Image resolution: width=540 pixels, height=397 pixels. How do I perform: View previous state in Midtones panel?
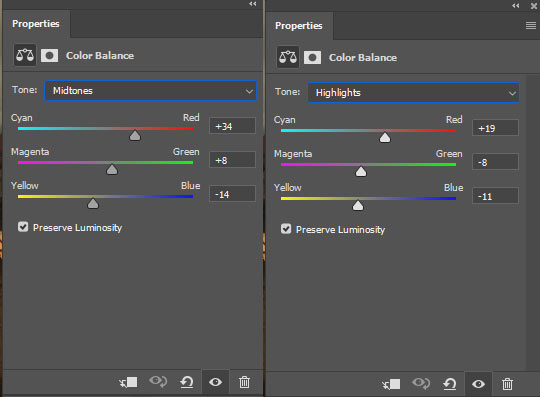point(158,382)
